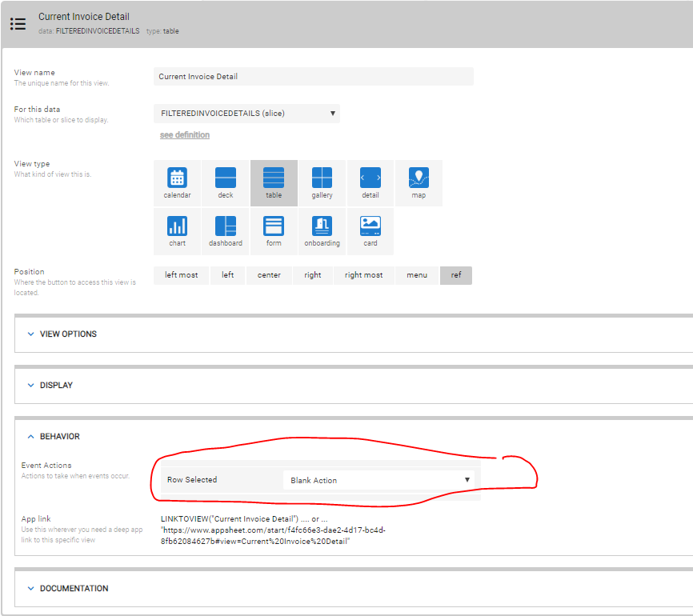Set position to ref
This screenshot has height=616, width=693.
coord(456,275)
